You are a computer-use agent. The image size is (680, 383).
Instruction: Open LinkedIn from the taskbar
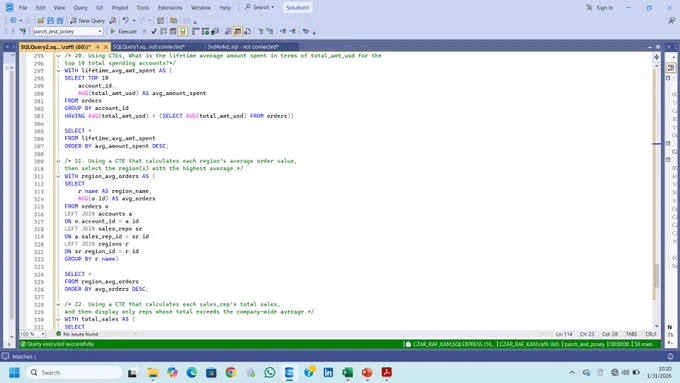pyautogui.click(x=328, y=373)
